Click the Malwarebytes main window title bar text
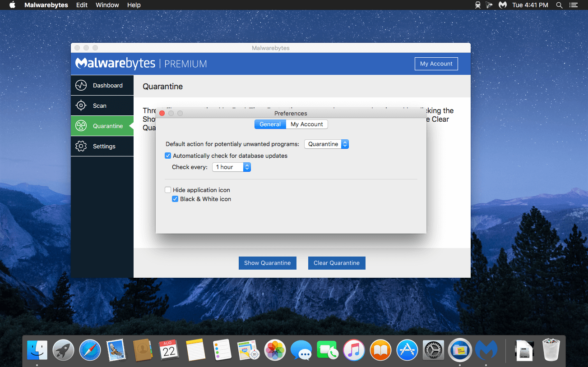Viewport: 588px width, 367px height. pyautogui.click(x=271, y=48)
